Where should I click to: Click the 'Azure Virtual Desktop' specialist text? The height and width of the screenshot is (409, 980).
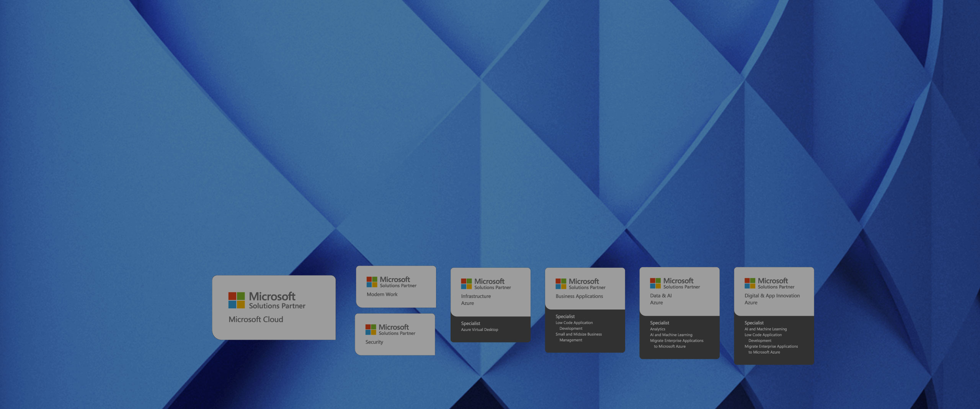(x=480, y=329)
